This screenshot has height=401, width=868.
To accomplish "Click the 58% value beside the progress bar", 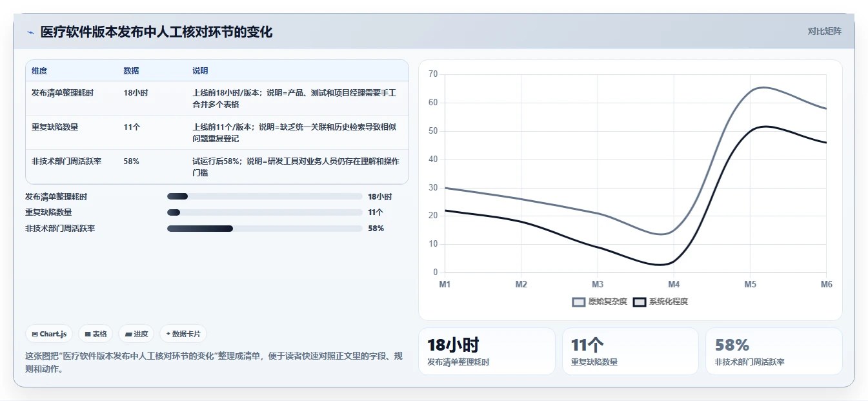I will tap(376, 229).
